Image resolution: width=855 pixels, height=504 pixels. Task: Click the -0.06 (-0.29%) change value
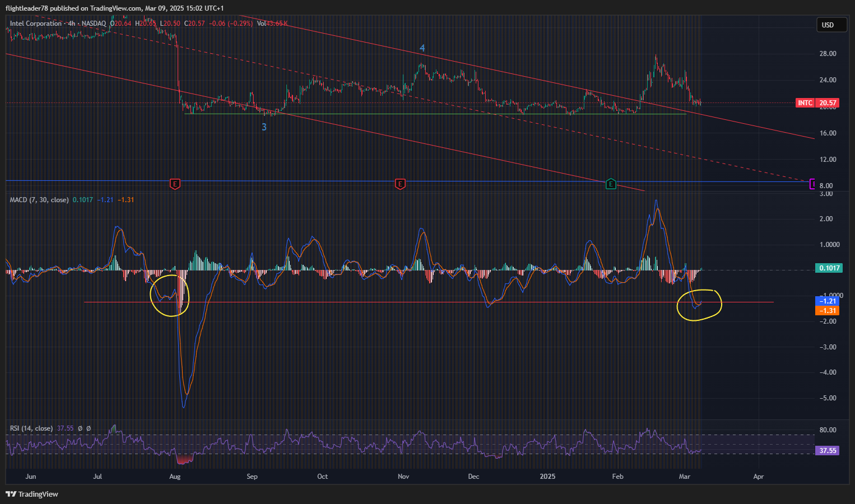tap(230, 24)
